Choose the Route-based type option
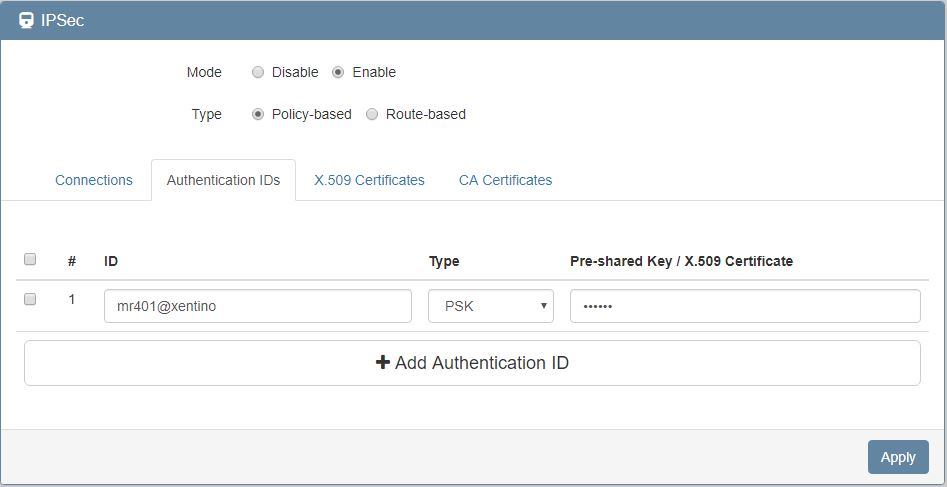The image size is (947, 487). 372,114
